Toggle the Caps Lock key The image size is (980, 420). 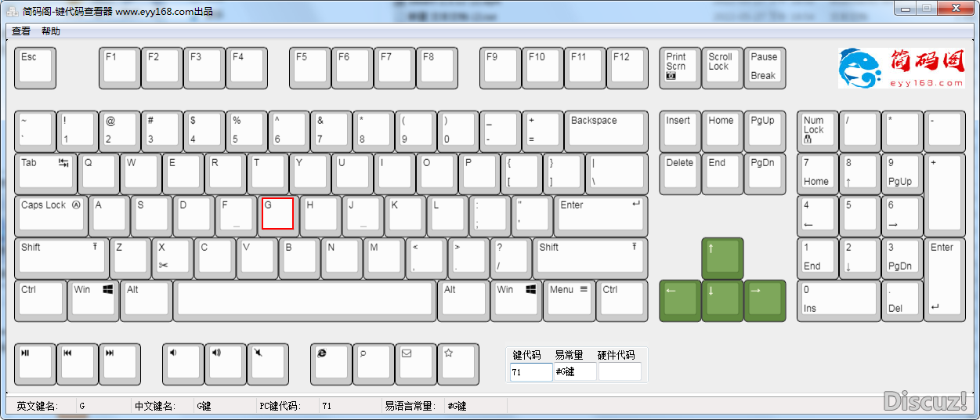click(x=51, y=215)
